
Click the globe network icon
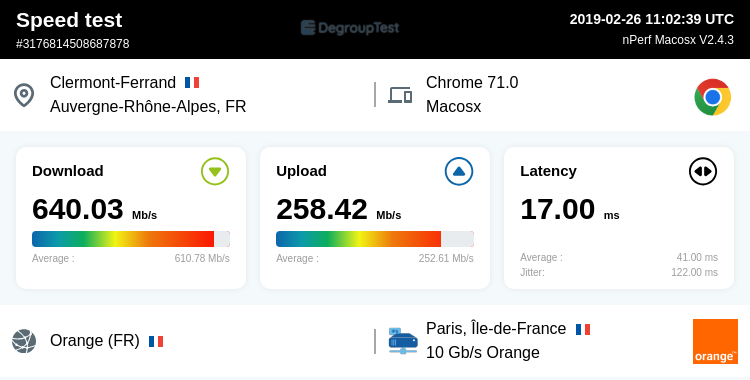pos(24,341)
